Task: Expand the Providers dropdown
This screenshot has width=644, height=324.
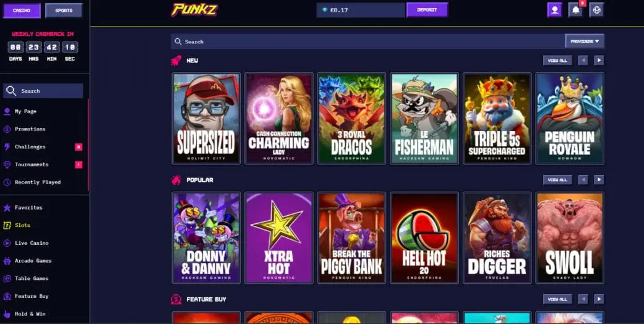Action: [585, 41]
